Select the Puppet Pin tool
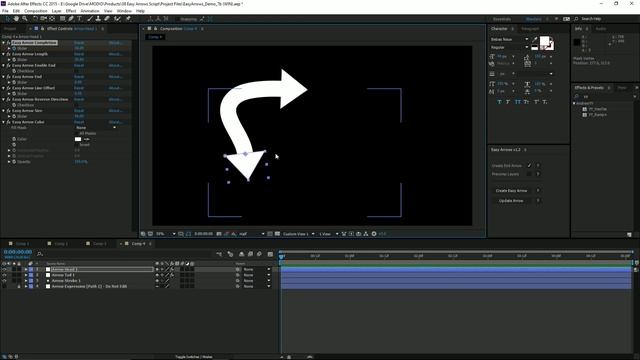640x360 pixels. point(128,19)
